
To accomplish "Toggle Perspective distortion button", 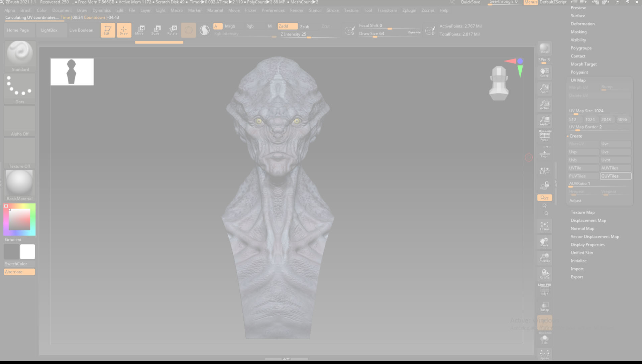I will pyautogui.click(x=544, y=136).
